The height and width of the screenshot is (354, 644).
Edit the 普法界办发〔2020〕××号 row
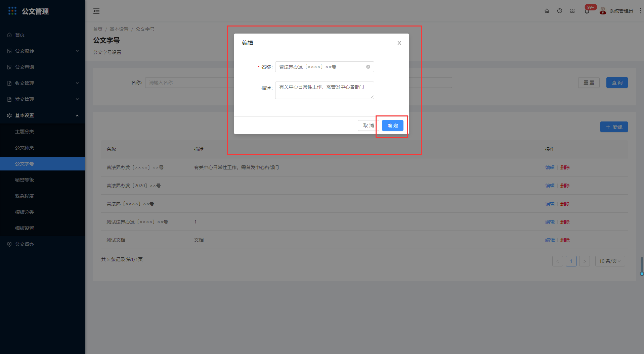pos(550,186)
